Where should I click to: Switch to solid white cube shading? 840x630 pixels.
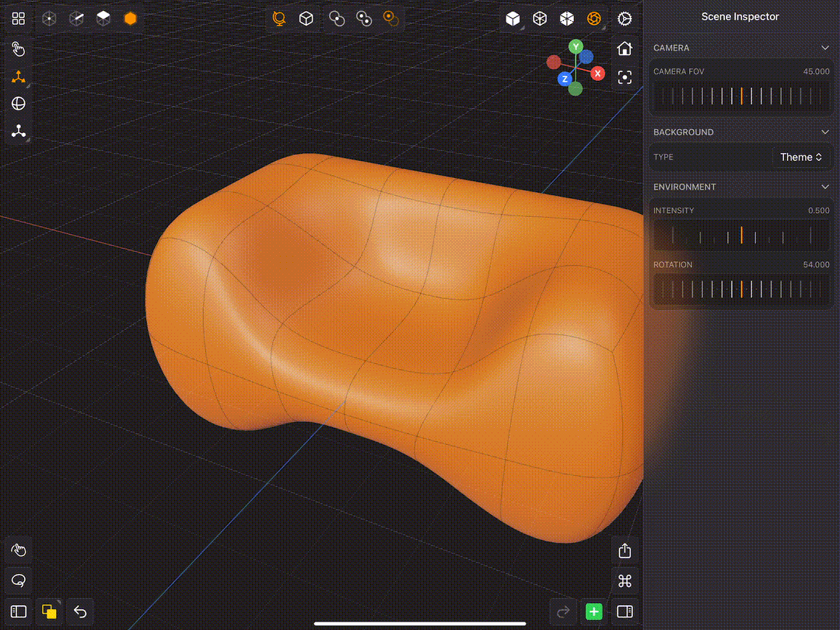point(513,19)
